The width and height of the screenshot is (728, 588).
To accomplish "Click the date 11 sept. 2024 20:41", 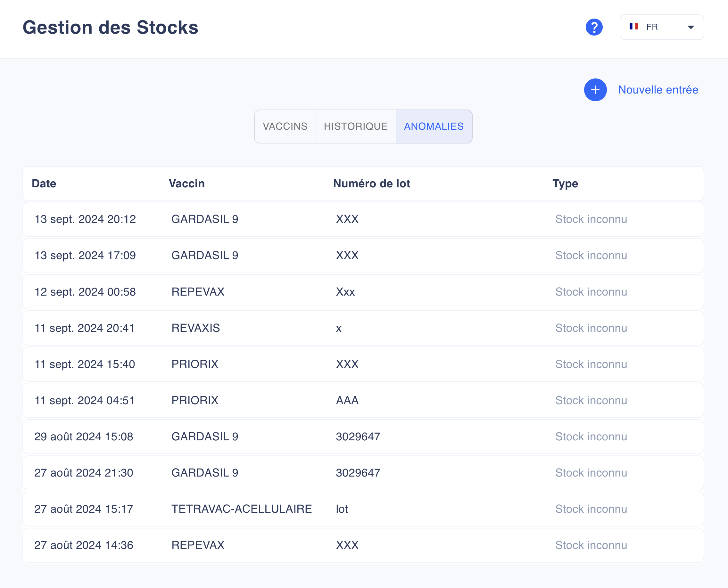I will pyautogui.click(x=84, y=328).
